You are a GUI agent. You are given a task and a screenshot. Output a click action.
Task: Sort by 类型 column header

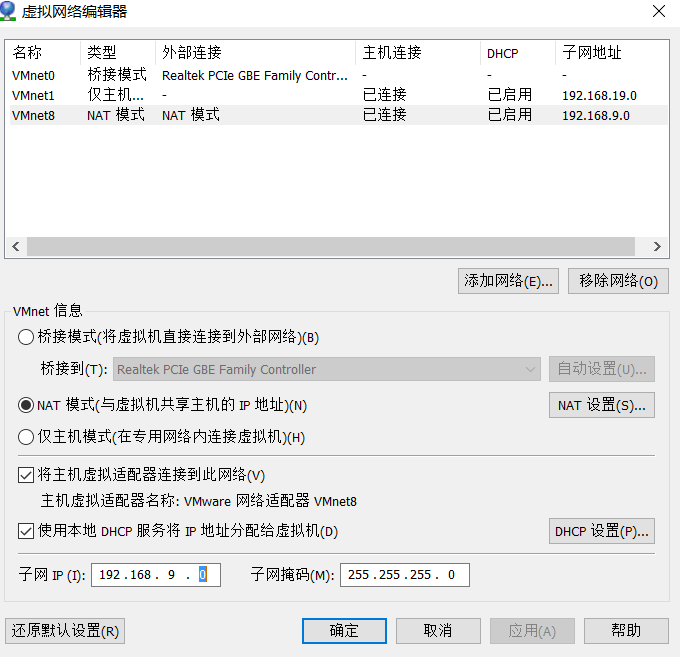118,53
